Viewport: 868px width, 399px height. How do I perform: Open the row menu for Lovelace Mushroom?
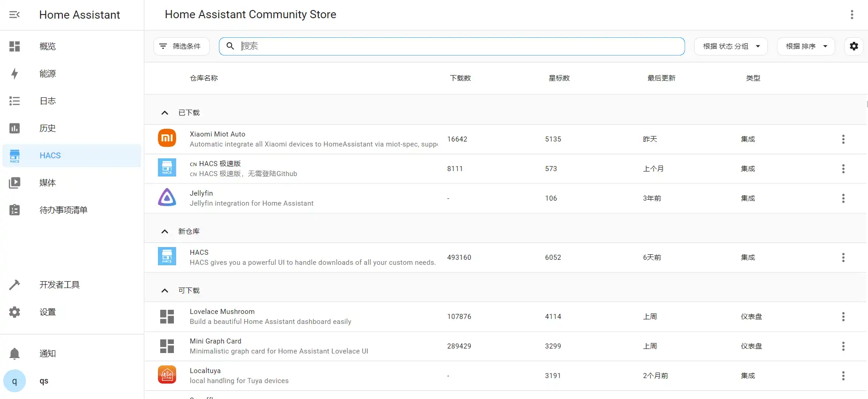point(843,317)
